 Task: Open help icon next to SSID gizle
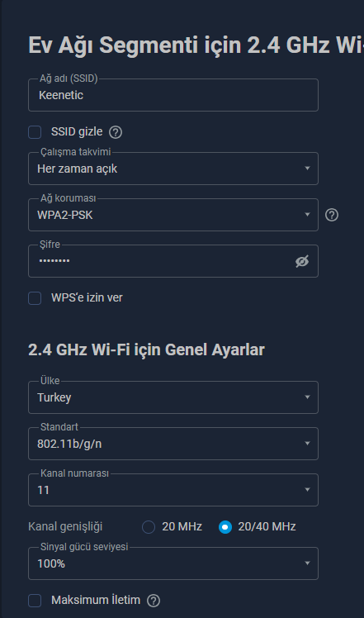pyautogui.click(x=116, y=132)
